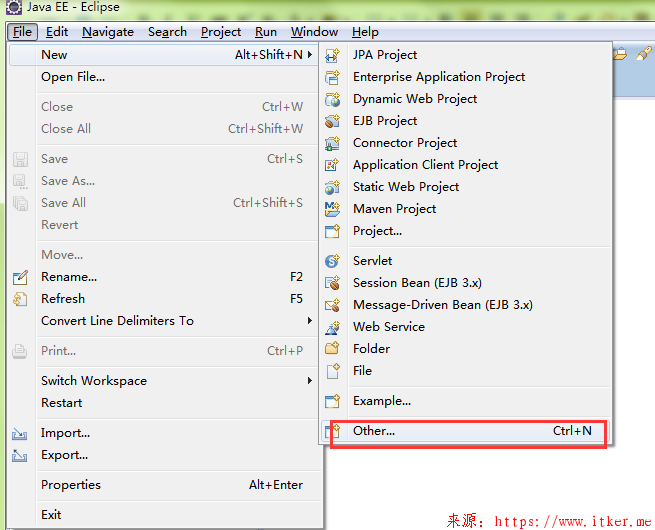Image resolution: width=655 pixels, height=530 pixels.
Task: Choose File entry in New submenu
Action: coord(466,371)
